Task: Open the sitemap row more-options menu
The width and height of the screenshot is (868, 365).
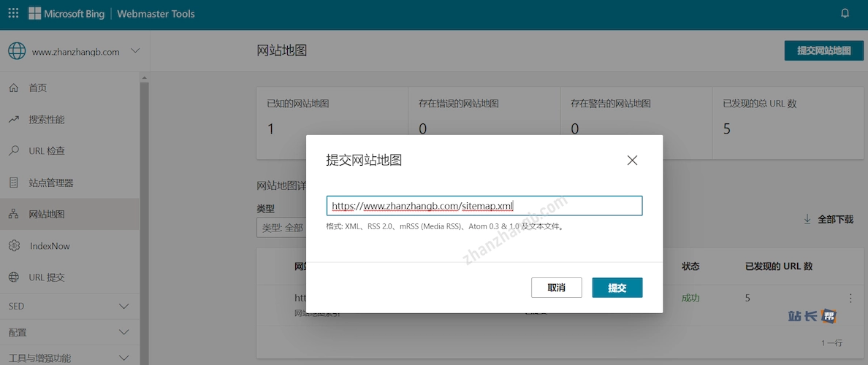Action: [850, 298]
